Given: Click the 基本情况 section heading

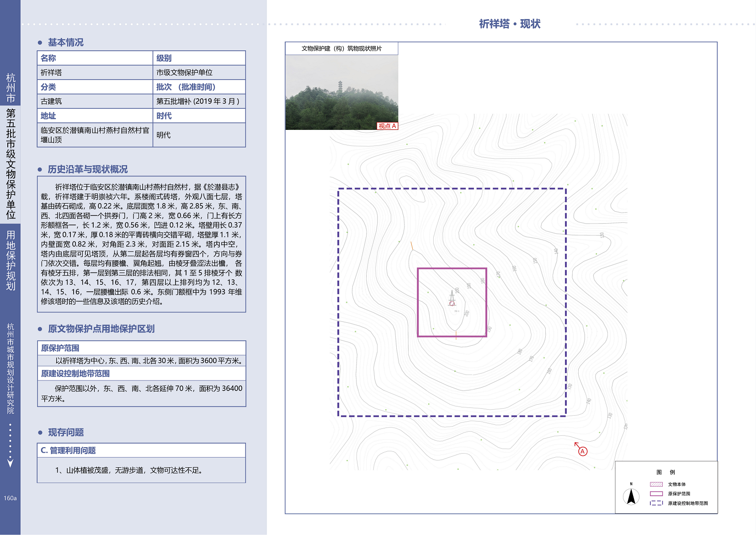Looking at the screenshot, I should (66, 43).
